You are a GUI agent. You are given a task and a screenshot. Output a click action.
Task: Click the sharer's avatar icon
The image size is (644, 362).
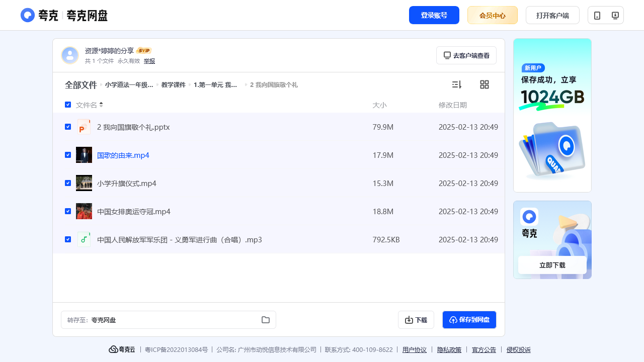(70, 55)
